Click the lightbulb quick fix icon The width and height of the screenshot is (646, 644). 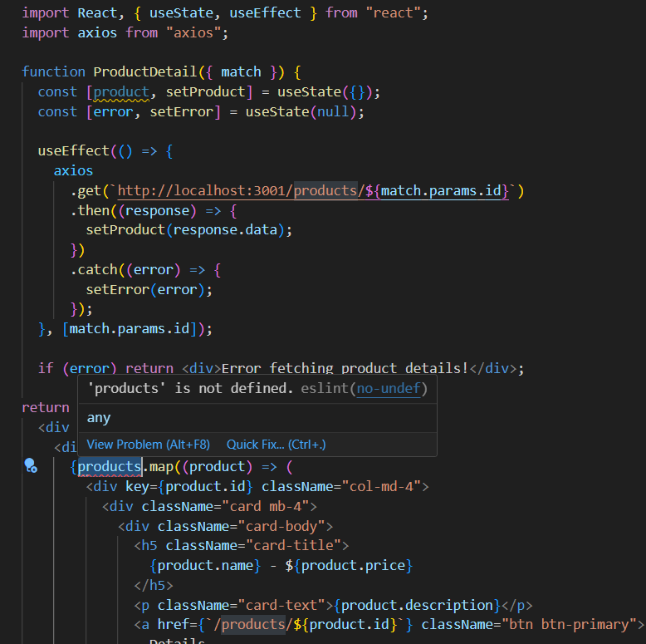(31, 465)
